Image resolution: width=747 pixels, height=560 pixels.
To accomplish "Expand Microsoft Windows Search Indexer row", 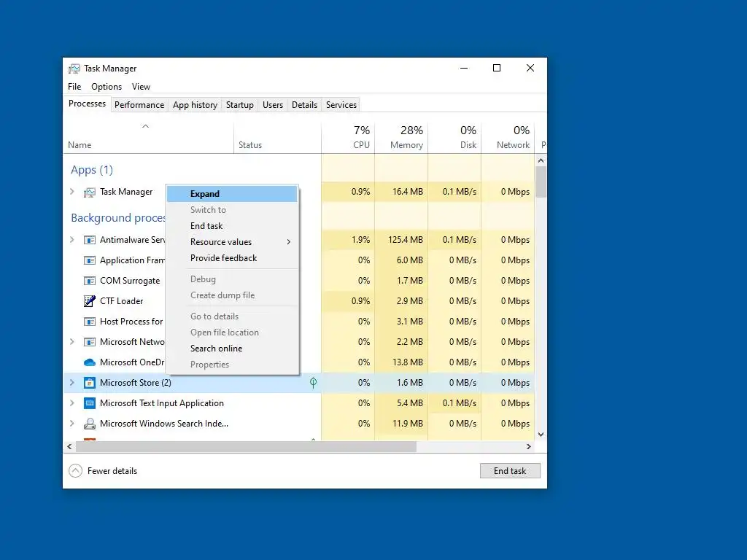I will coord(72,424).
